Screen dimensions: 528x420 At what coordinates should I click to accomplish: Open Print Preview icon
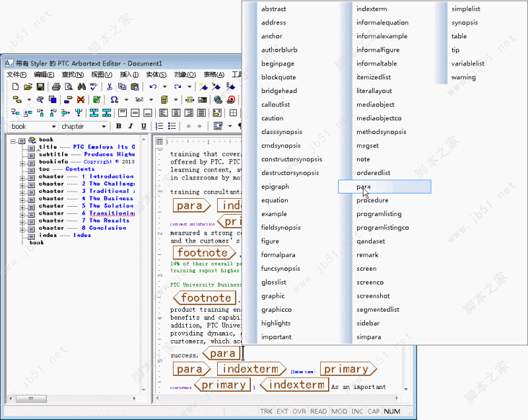(69, 87)
